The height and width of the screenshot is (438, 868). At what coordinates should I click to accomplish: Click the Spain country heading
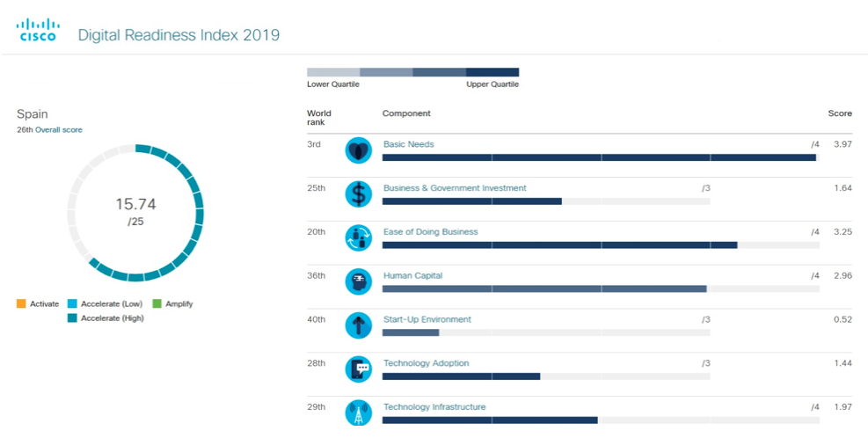tap(33, 114)
